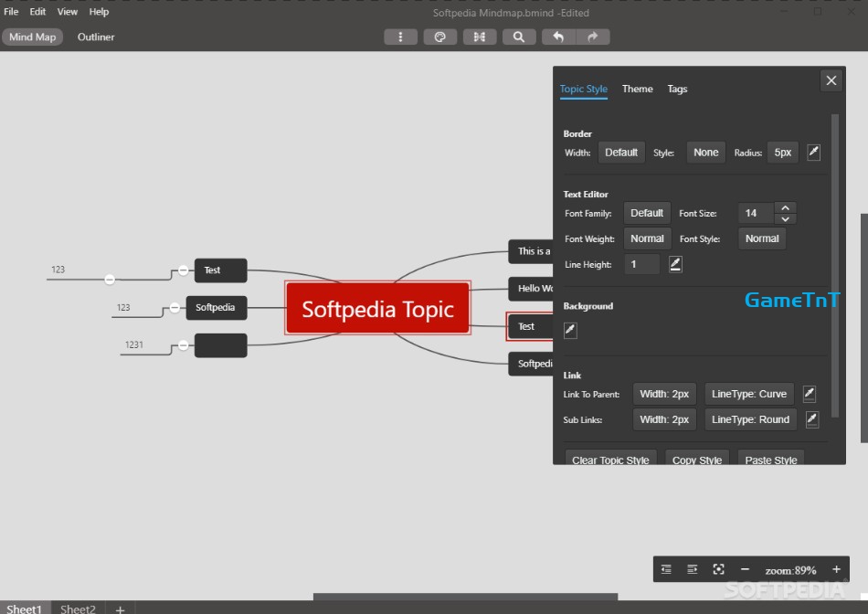Open the palette style panel button
The image size is (868, 614).
440,37
